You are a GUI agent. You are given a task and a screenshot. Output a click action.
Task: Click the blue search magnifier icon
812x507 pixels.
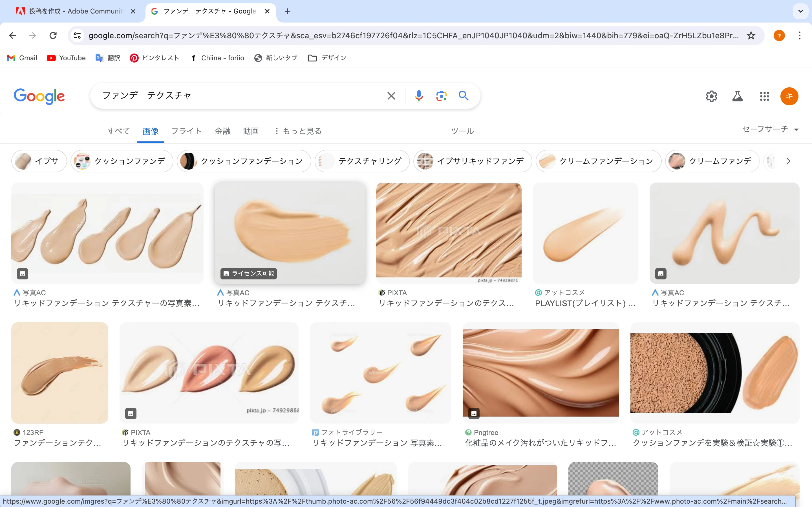point(464,96)
